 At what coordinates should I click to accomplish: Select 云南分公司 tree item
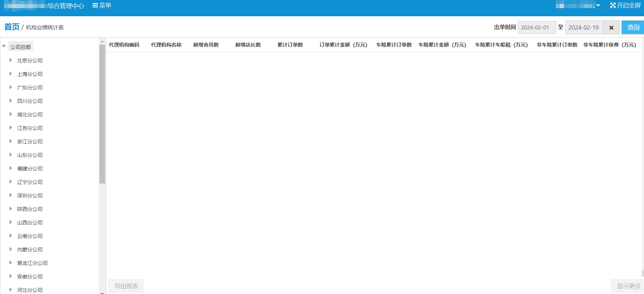click(30, 236)
